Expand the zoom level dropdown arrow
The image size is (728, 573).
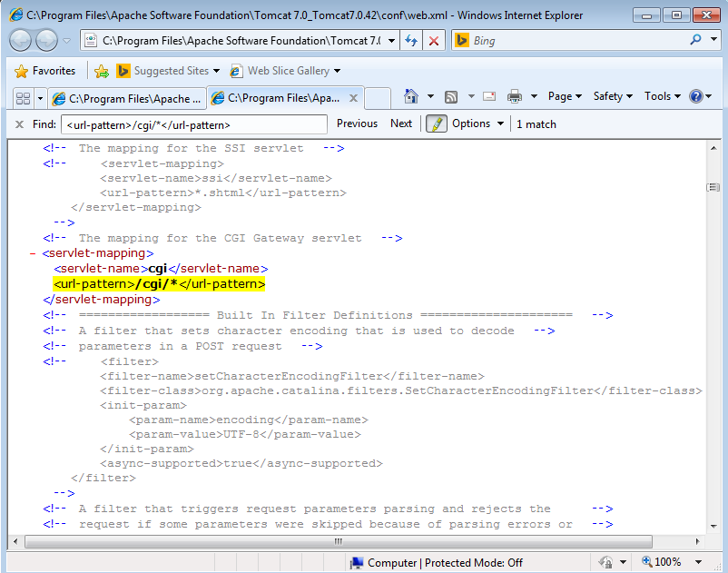click(698, 562)
